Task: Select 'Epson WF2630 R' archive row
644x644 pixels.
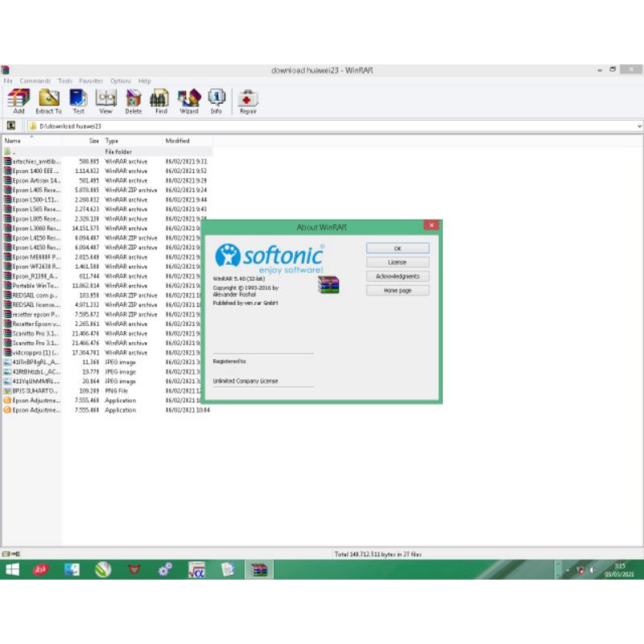Action: pyautogui.click(x=102, y=266)
